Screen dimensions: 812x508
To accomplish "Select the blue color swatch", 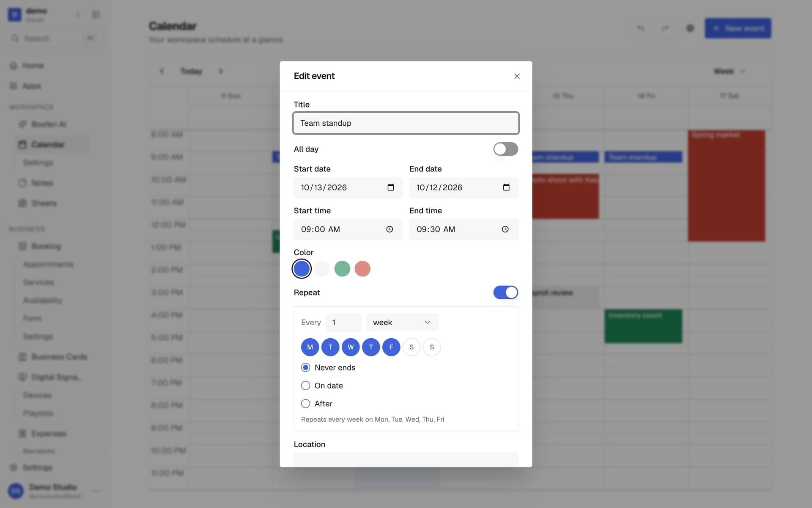I will click(302, 269).
